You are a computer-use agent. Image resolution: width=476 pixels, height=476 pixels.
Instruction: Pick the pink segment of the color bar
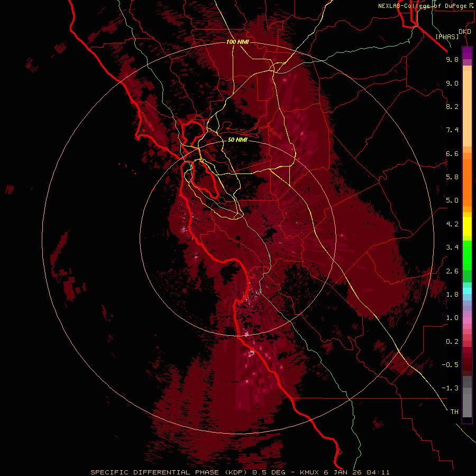(x=467, y=321)
